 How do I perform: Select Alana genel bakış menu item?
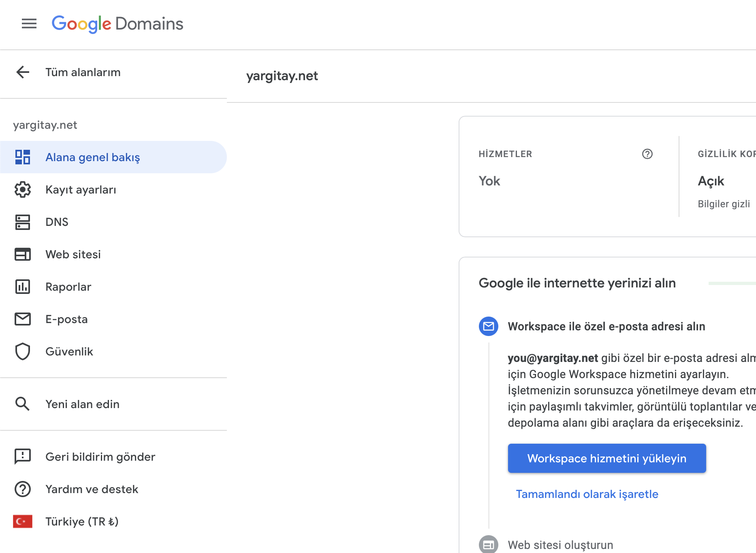(x=113, y=157)
